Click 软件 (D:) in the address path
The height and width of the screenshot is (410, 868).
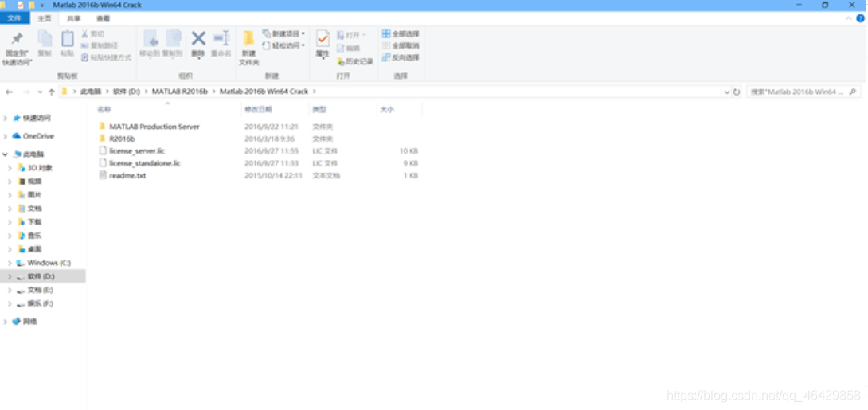click(x=127, y=92)
